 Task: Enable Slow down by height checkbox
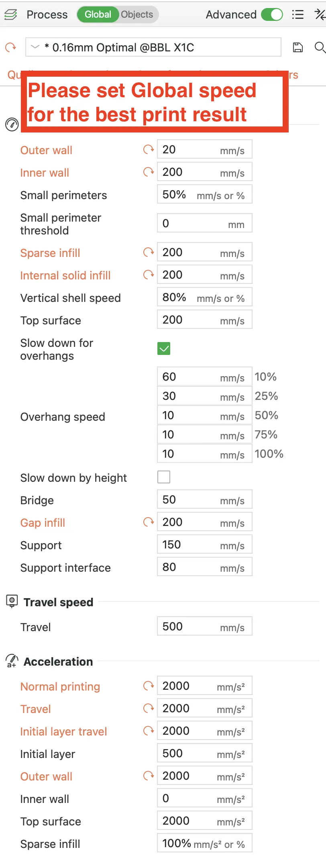tap(164, 477)
